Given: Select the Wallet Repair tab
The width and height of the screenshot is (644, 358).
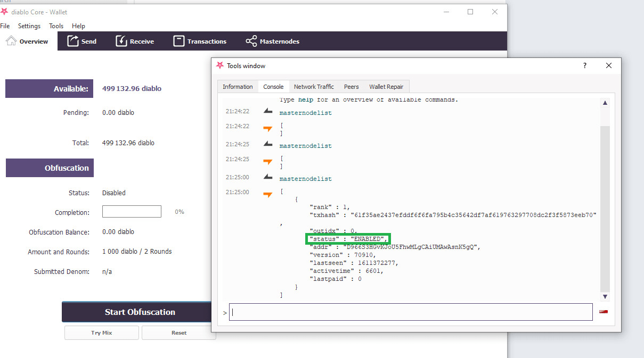Looking at the screenshot, I should pyautogui.click(x=386, y=87).
